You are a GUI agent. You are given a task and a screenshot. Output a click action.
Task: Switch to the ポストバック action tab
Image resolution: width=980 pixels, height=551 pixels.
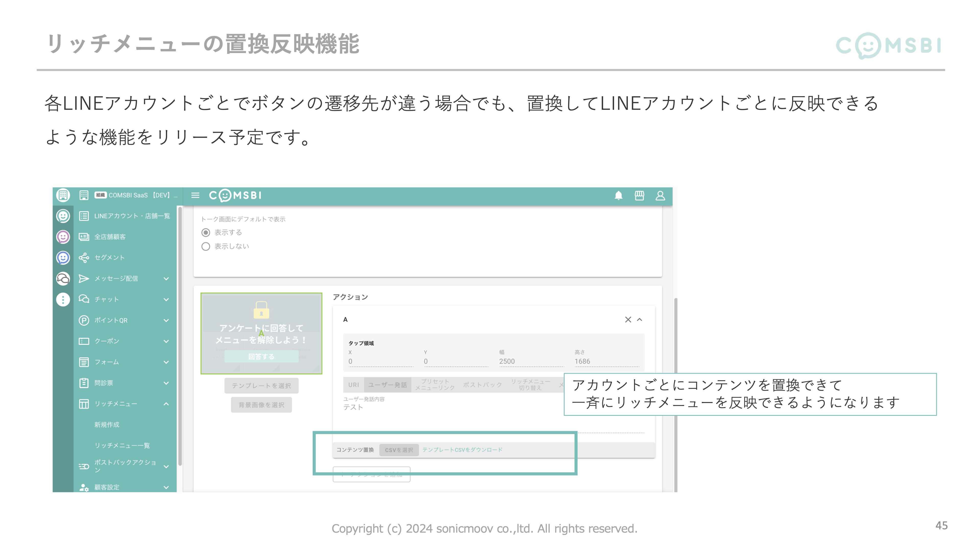pyautogui.click(x=482, y=385)
